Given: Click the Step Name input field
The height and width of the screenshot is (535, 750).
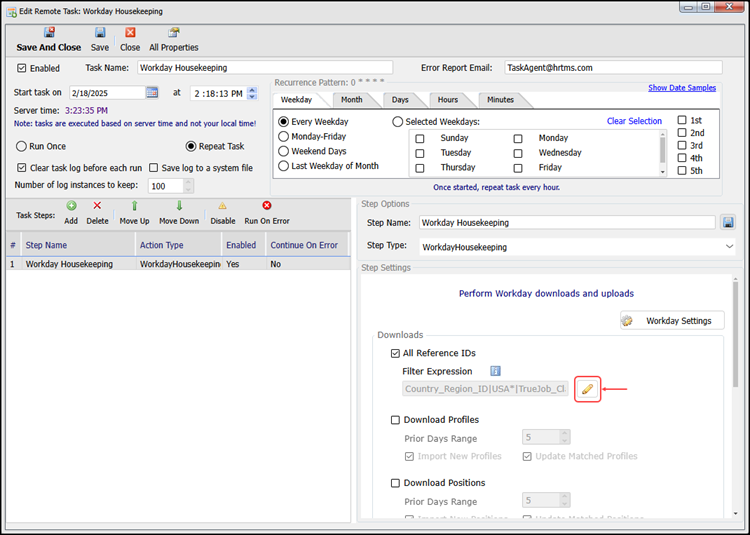Looking at the screenshot, I should [567, 222].
